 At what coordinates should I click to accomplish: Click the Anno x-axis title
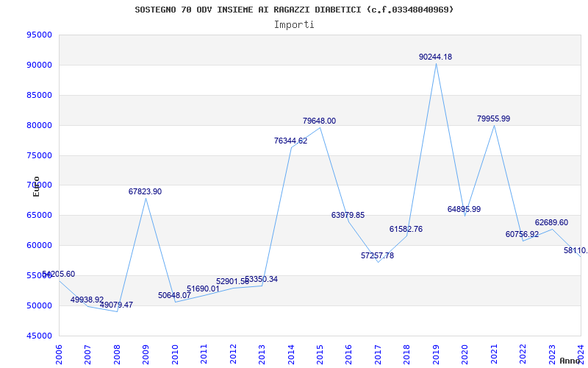click(570, 361)
